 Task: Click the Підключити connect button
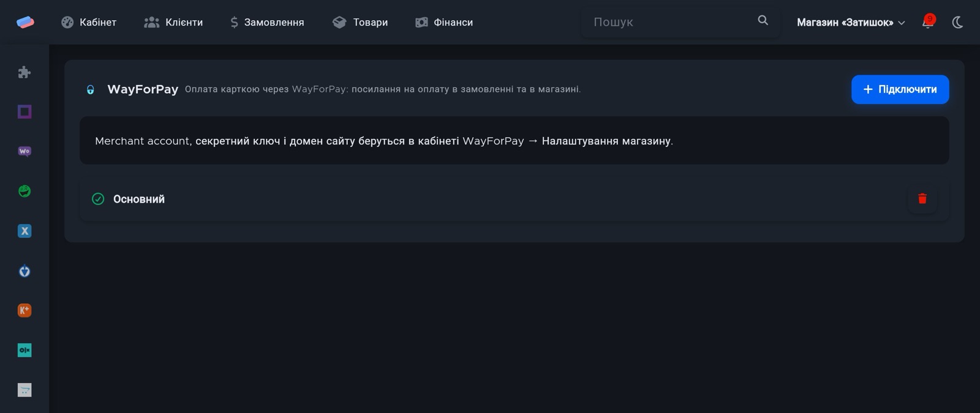(x=900, y=89)
